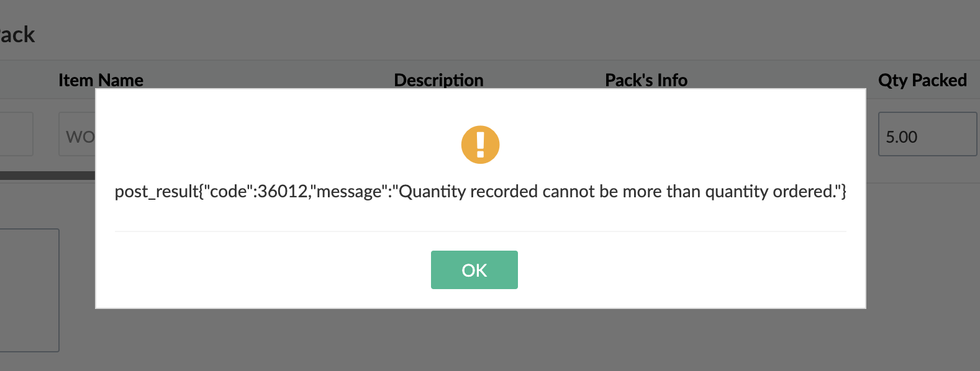Click the page heading ending in 'ack'
Screen dimensions: 980x371
17,34
